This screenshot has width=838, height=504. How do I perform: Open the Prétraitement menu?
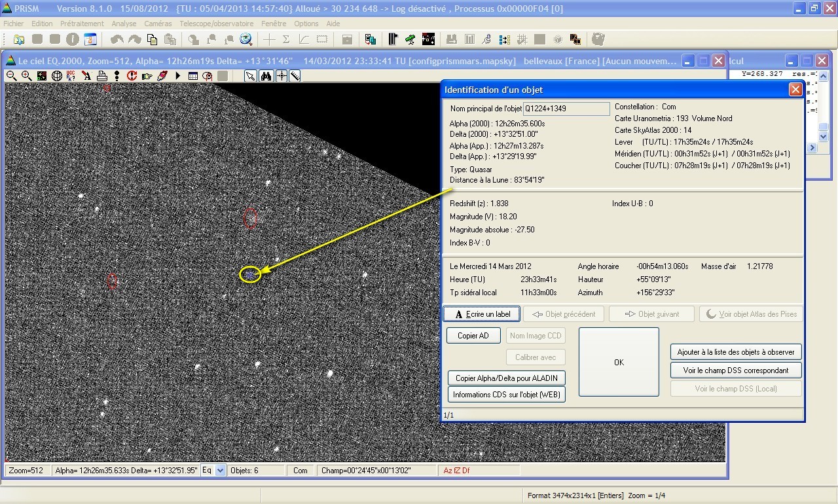pyautogui.click(x=82, y=24)
